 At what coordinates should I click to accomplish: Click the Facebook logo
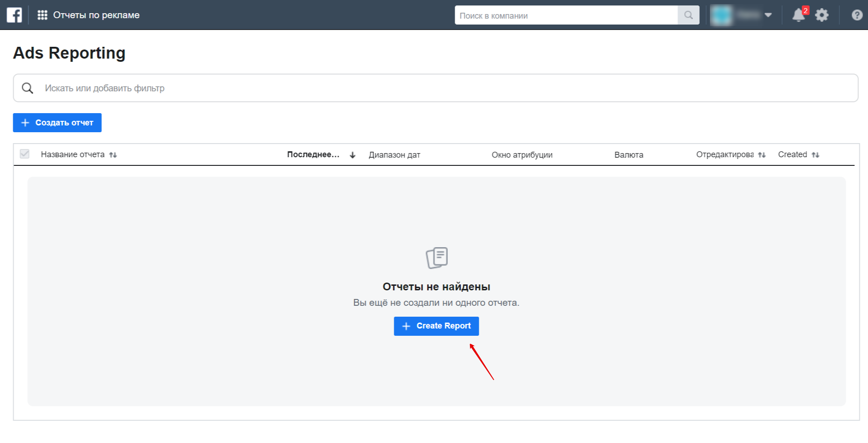(14, 15)
